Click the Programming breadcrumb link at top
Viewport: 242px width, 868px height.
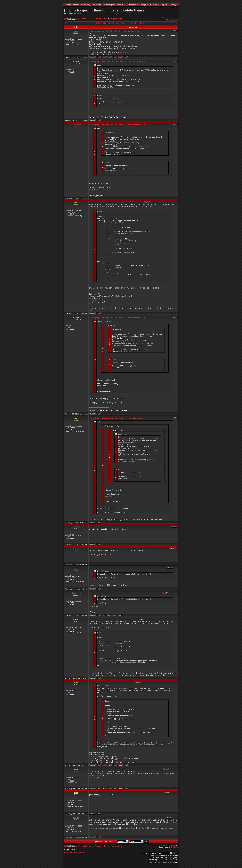click(116, 19)
